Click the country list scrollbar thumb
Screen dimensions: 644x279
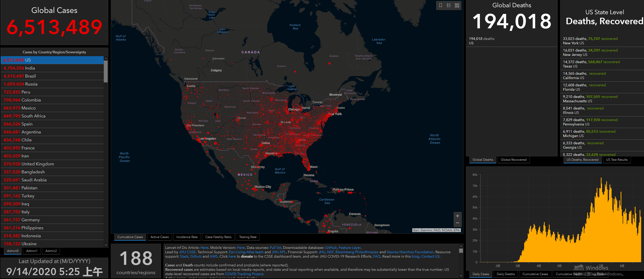click(x=106, y=72)
